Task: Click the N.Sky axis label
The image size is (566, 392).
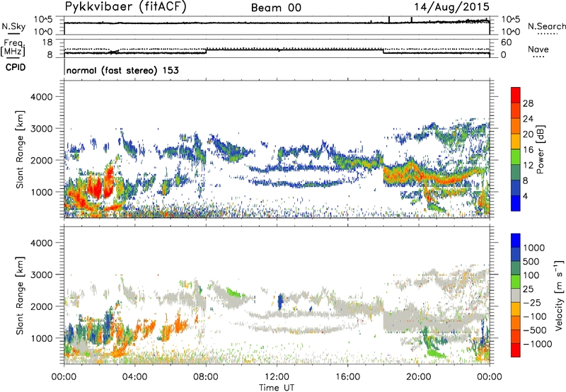Action: pyautogui.click(x=13, y=26)
